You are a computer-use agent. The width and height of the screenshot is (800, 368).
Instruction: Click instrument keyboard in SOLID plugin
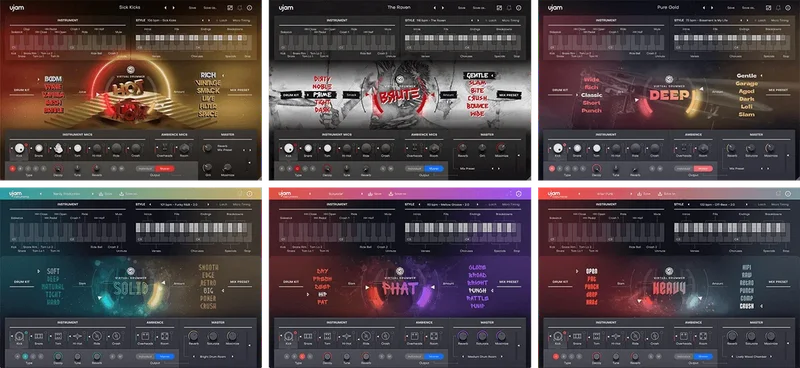67,231
